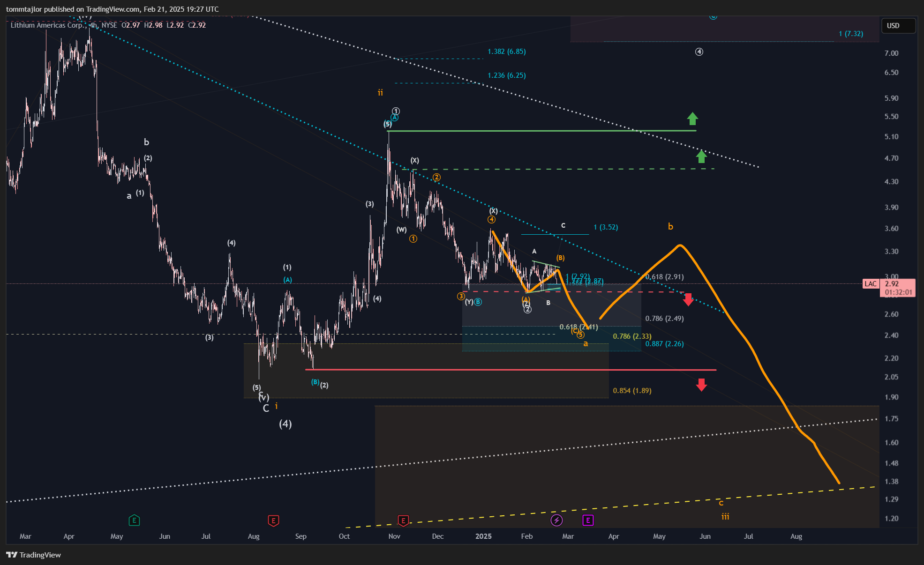Click the TradingView logo
Screen dimensions: 924x565
(x=34, y=555)
